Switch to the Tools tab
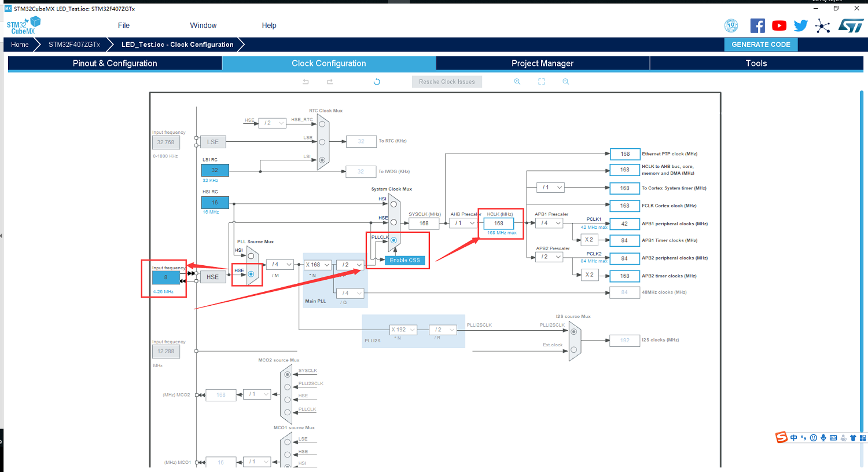Viewport: 868px width, 472px height. pos(756,63)
